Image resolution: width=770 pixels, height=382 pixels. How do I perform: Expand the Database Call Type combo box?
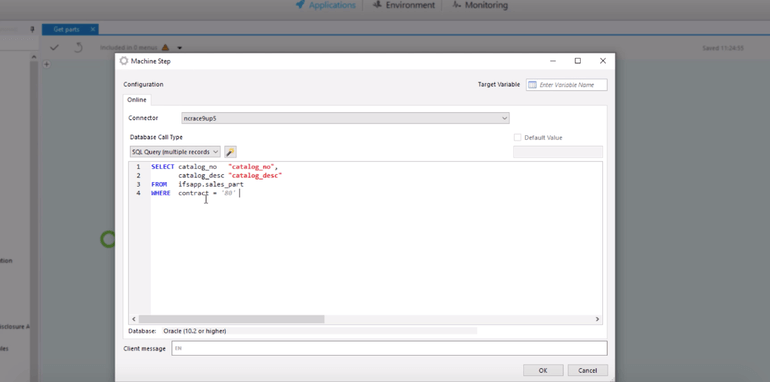click(175, 152)
